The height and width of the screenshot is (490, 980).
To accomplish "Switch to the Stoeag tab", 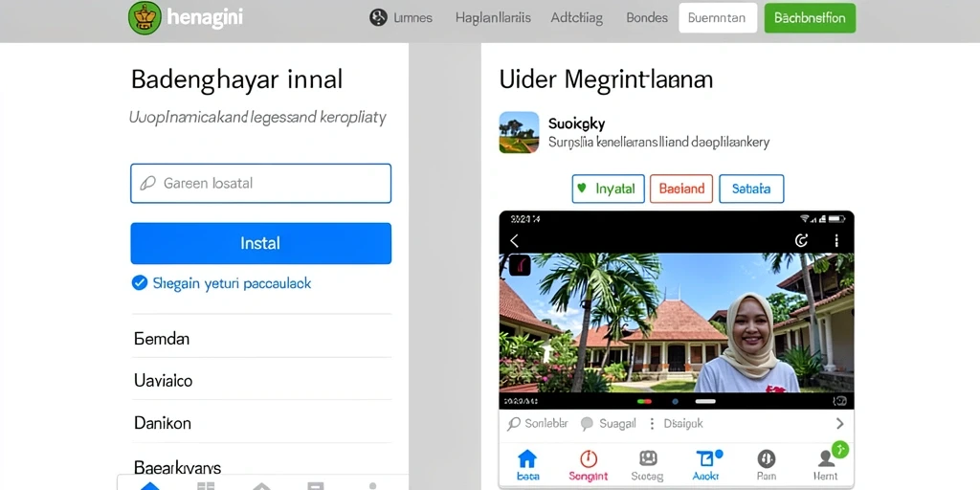I will pyautogui.click(x=648, y=466).
